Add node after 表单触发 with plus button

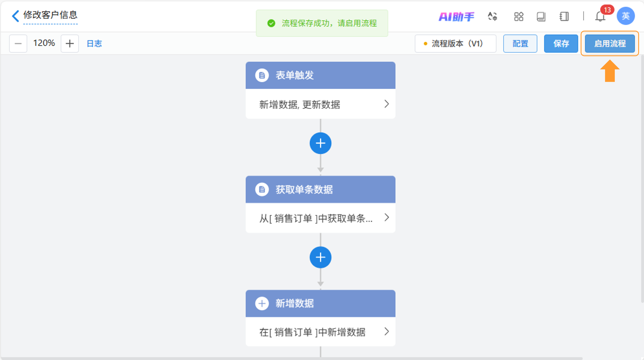click(320, 143)
